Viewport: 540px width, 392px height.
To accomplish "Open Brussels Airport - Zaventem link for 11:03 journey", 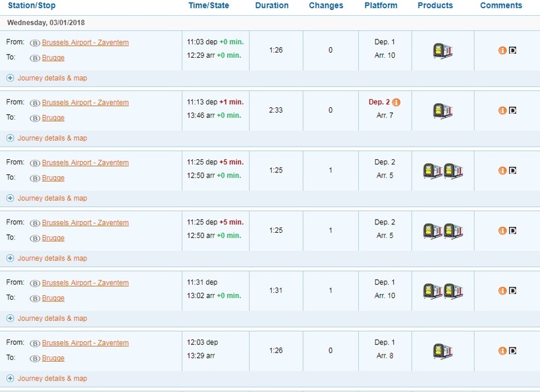I will click(x=86, y=43).
